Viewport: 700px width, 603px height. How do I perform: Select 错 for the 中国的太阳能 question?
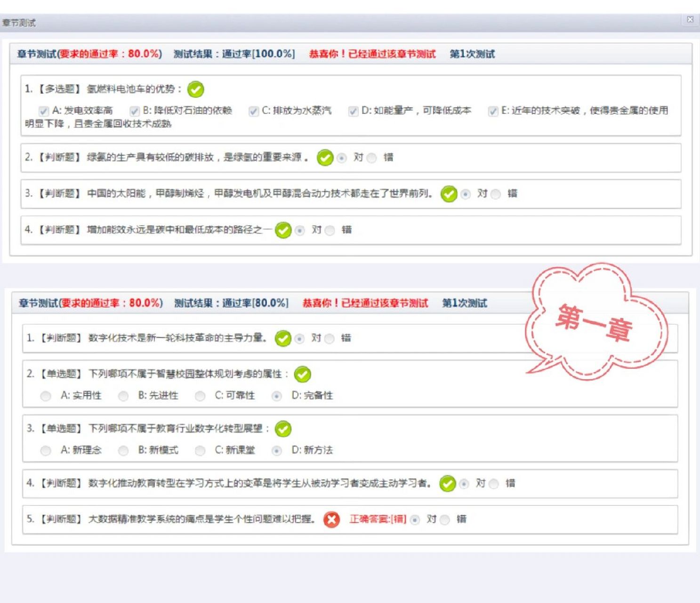point(496,194)
